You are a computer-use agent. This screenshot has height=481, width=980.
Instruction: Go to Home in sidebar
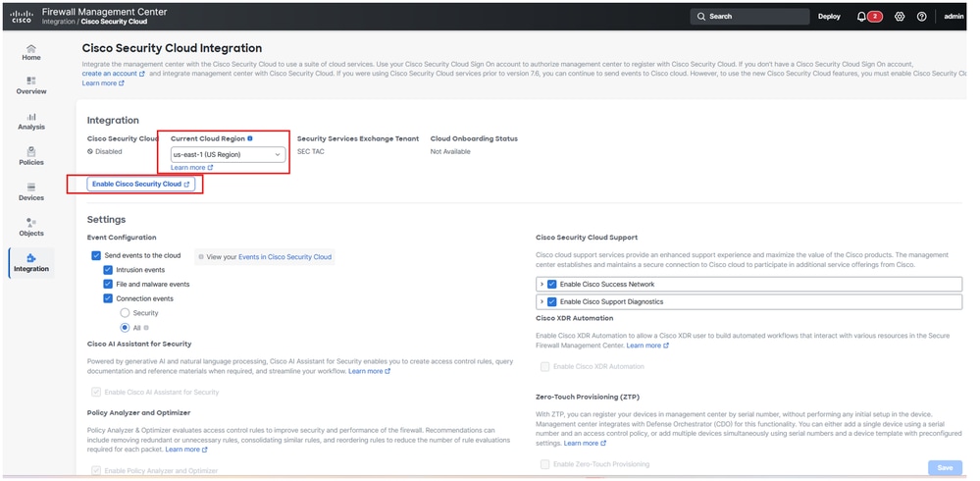click(x=31, y=52)
